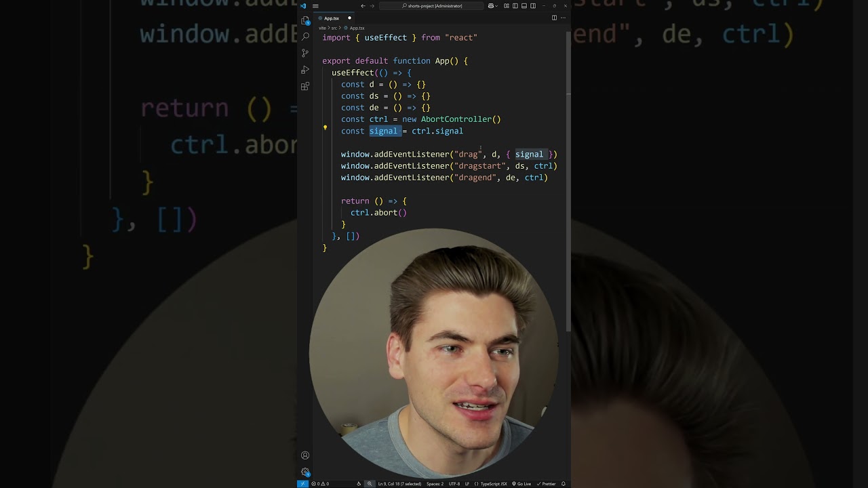Click the "dragend" string in code
The width and height of the screenshot is (868, 488).
pos(475,178)
